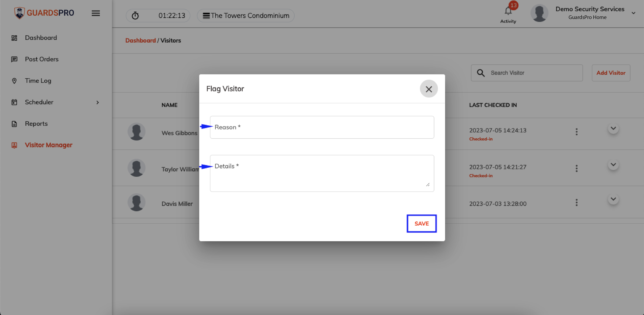Expand the Davis Miller row chevron
This screenshot has height=315, width=644.
tap(613, 199)
